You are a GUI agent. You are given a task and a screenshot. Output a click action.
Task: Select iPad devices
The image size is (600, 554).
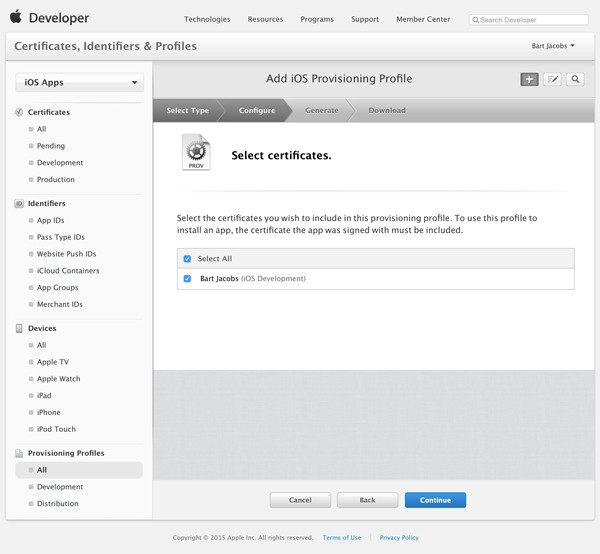pyautogui.click(x=44, y=396)
